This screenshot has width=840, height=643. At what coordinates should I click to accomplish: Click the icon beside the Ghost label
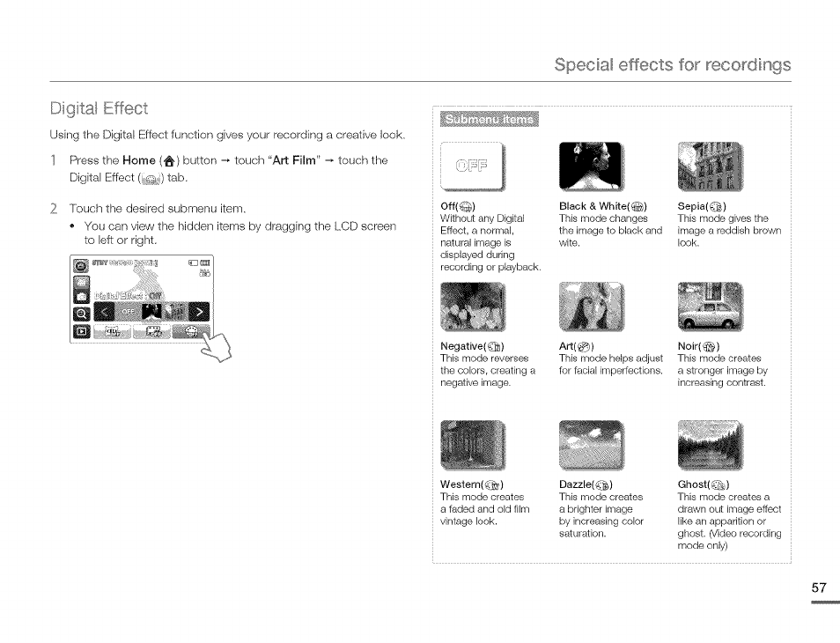[718, 485]
